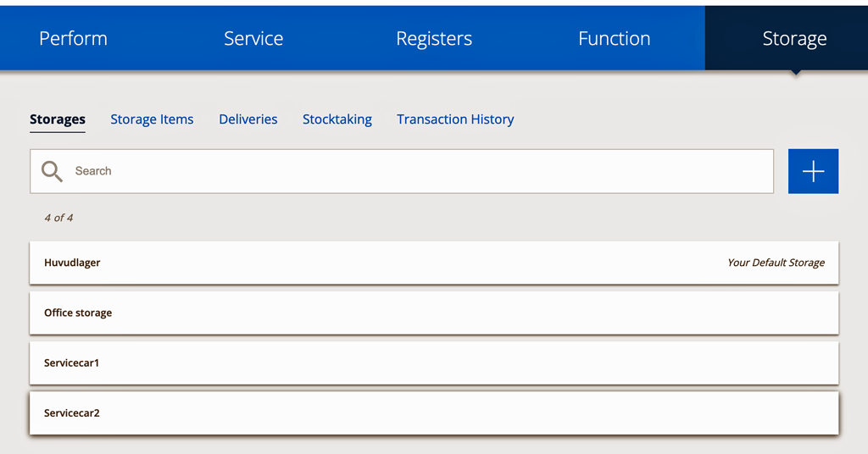Open the Service main menu
The width and height of the screenshot is (868, 454).
[253, 38]
